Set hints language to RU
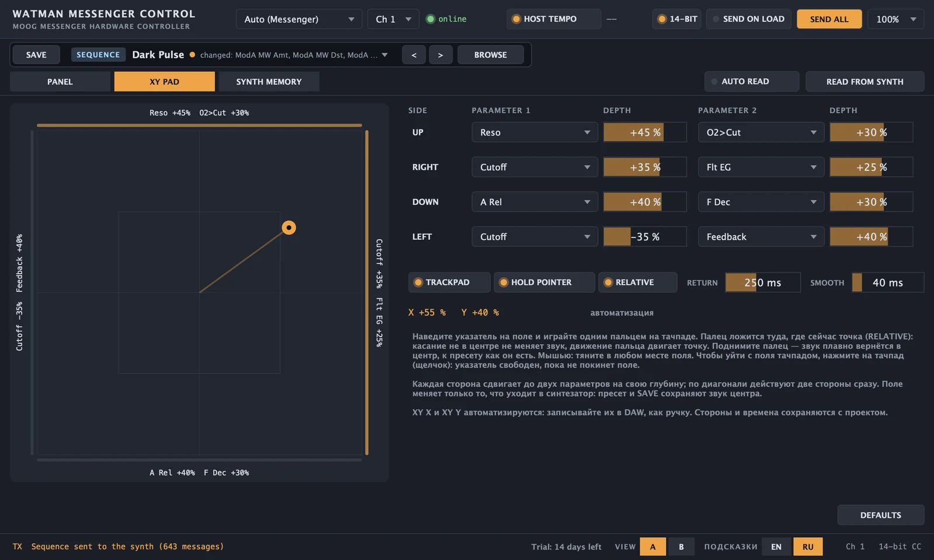This screenshot has width=934, height=560. click(808, 547)
